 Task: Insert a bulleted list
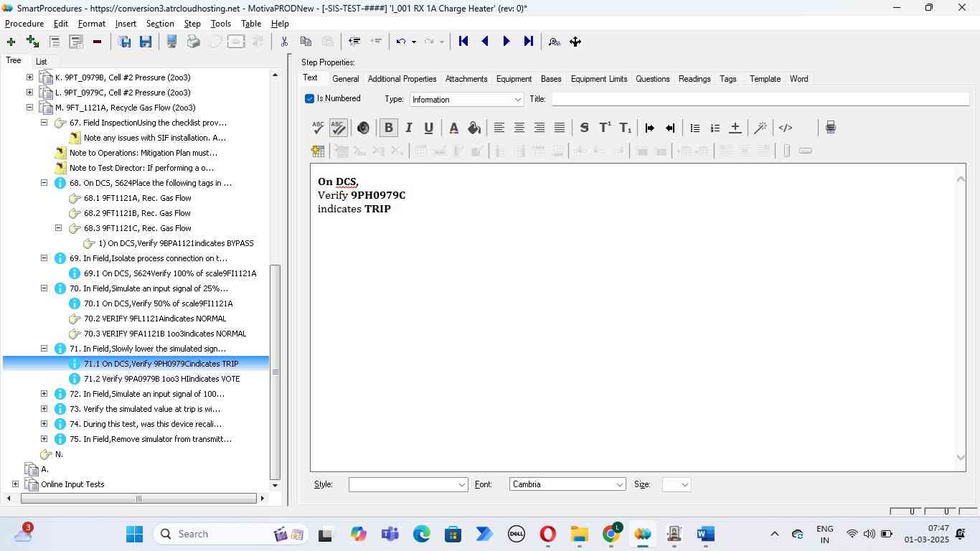pyautogui.click(x=694, y=128)
